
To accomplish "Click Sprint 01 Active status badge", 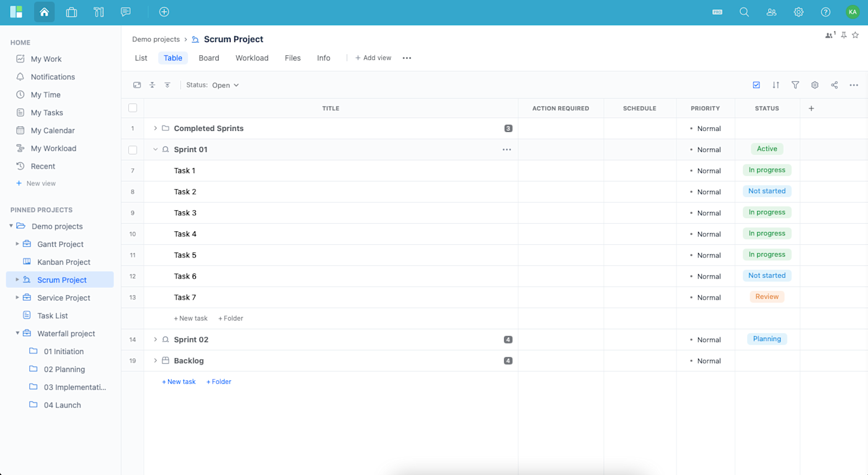I will coord(767,149).
